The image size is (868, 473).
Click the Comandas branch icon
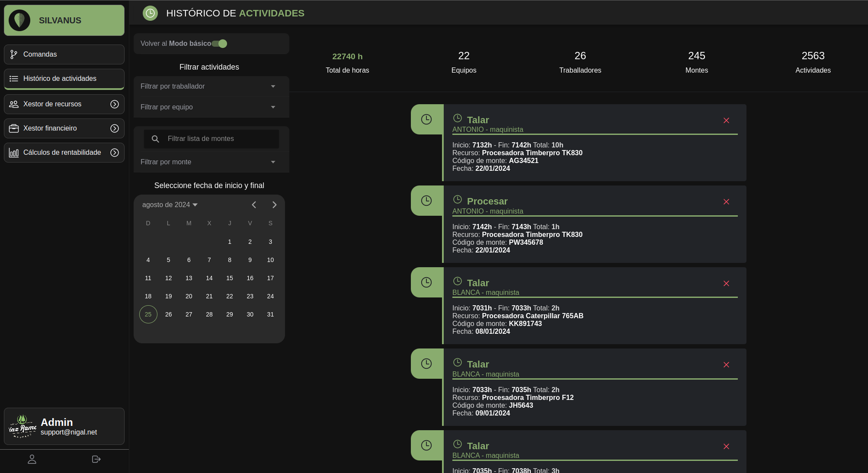pos(14,54)
